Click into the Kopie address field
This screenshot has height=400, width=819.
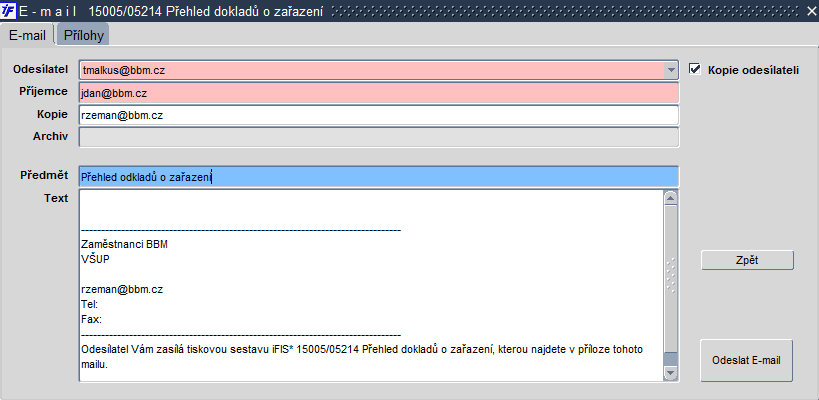pyautogui.click(x=379, y=115)
